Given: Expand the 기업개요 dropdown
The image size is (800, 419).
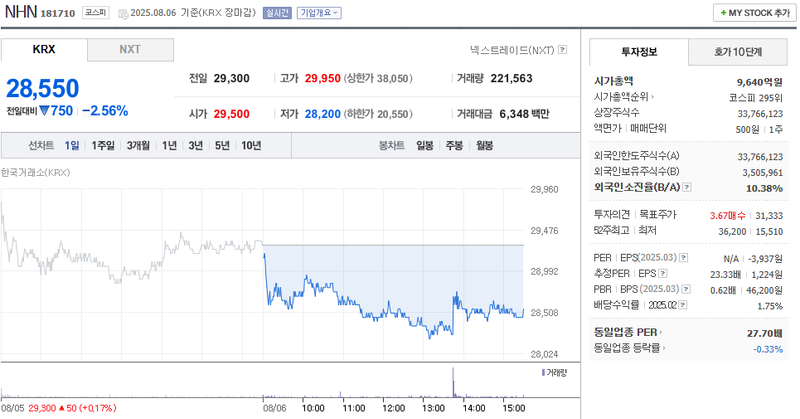Looking at the screenshot, I should point(319,13).
